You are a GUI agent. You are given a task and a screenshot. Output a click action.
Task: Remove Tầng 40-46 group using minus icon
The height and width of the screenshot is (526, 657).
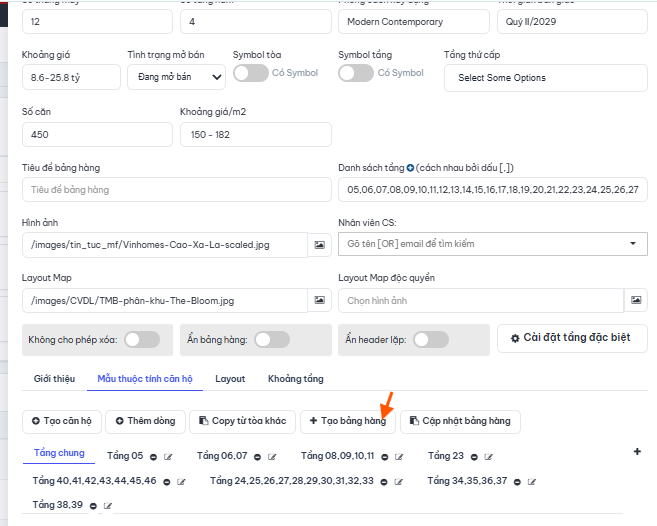167,482
